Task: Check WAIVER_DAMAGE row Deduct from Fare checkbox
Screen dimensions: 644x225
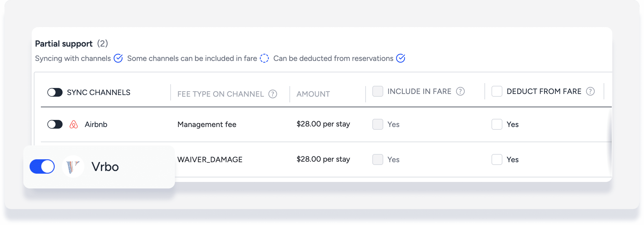Action: click(x=497, y=159)
